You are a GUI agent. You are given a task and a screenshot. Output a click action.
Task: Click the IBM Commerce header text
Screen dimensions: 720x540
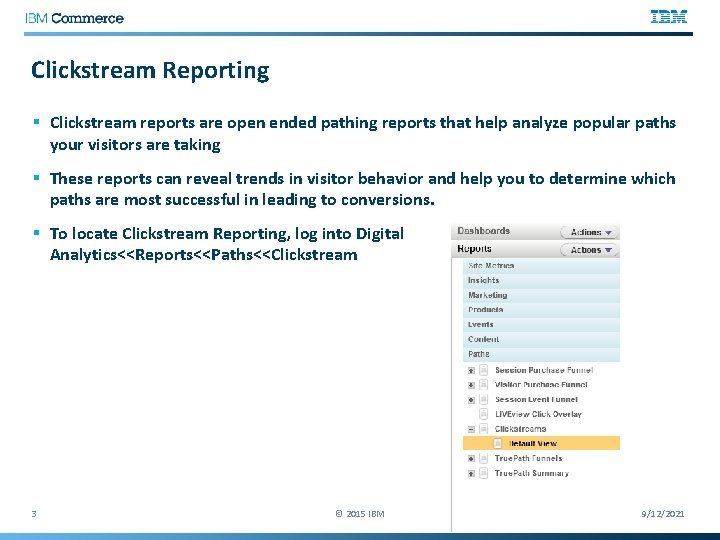click(x=74, y=18)
